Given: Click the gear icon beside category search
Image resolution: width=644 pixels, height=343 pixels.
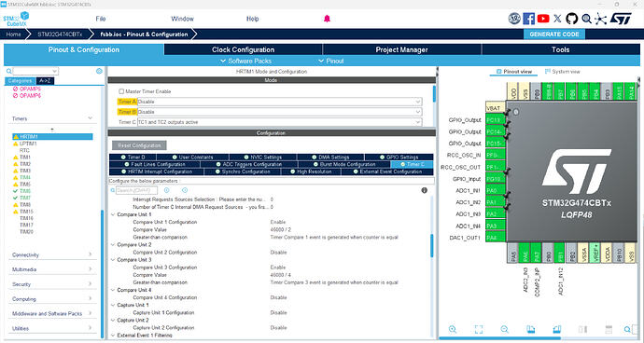Looking at the screenshot, I should [99, 71].
